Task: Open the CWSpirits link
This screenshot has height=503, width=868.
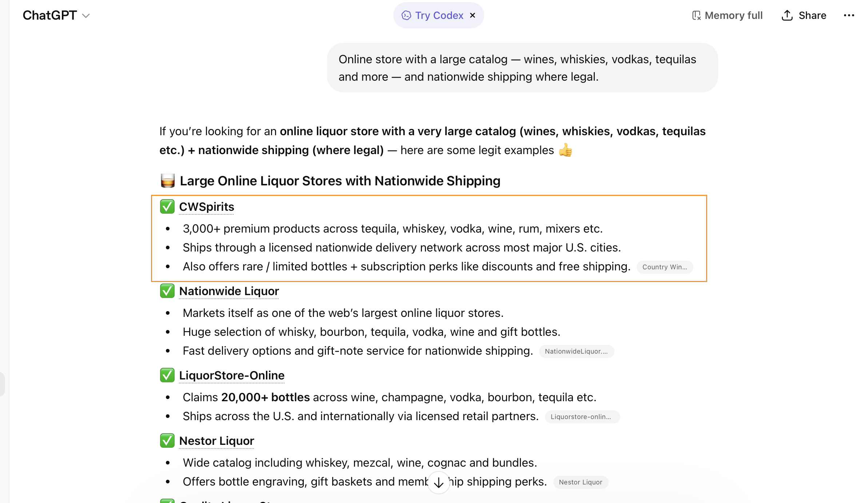Action: click(206, 207)
